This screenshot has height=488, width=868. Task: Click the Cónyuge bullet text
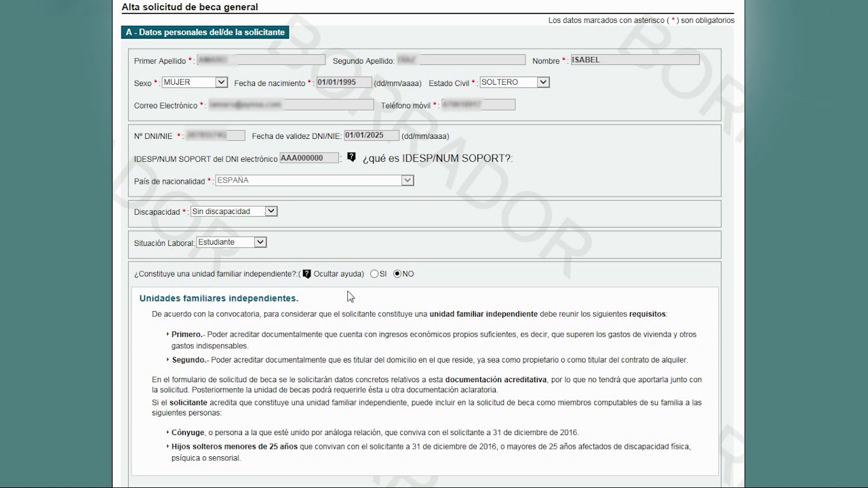point(375,432)
